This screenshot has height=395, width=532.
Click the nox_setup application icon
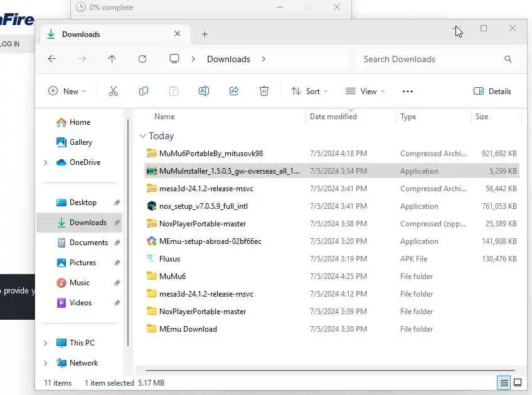(151, 206)
